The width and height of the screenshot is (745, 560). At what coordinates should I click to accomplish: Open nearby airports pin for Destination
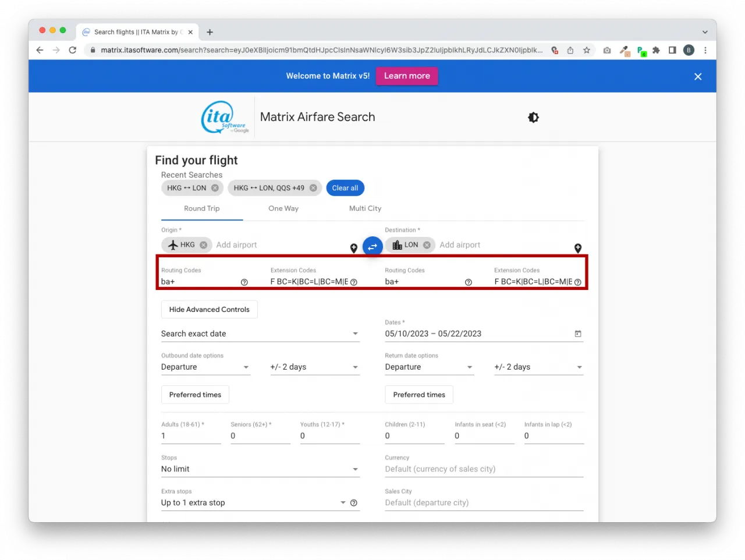[578, 248]
